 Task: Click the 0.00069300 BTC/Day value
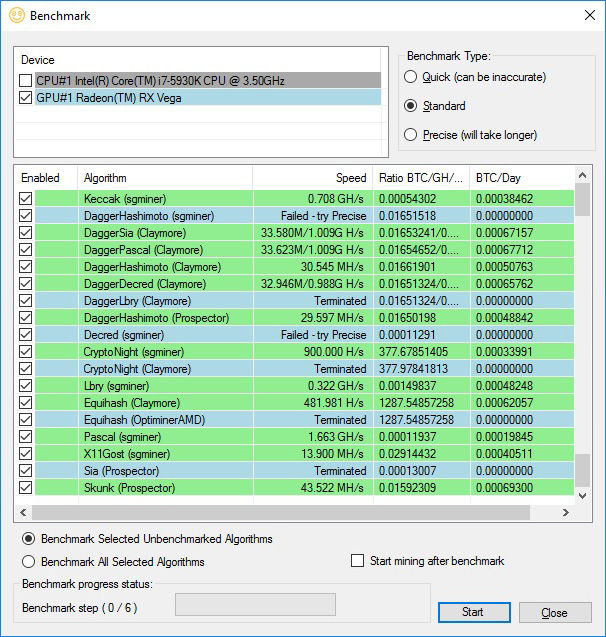point(504,488)
